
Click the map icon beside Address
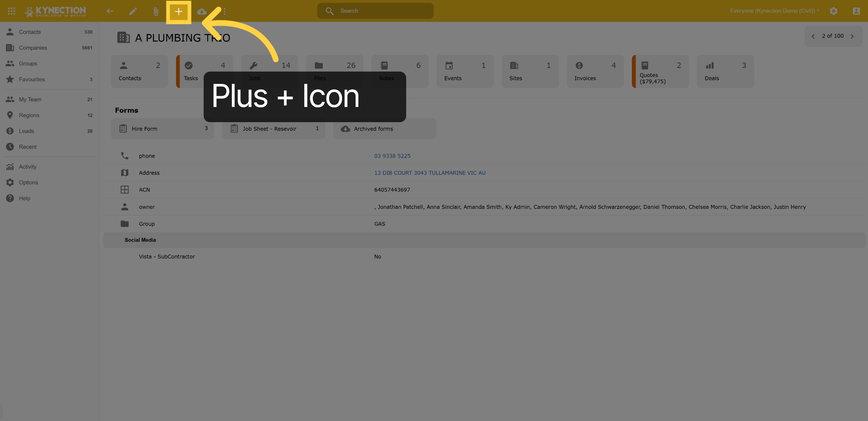click(124, 173)
